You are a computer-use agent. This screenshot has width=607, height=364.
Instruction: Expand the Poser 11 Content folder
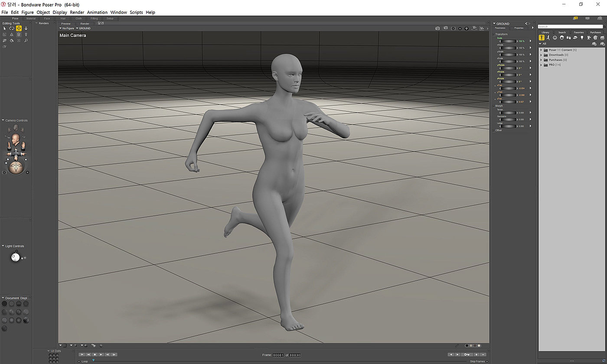(x=541, y=50)
